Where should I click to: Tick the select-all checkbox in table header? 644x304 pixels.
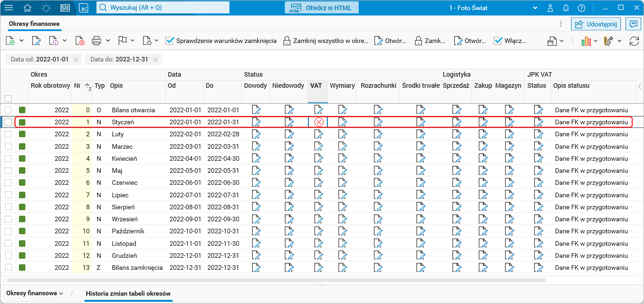(8, 98)
